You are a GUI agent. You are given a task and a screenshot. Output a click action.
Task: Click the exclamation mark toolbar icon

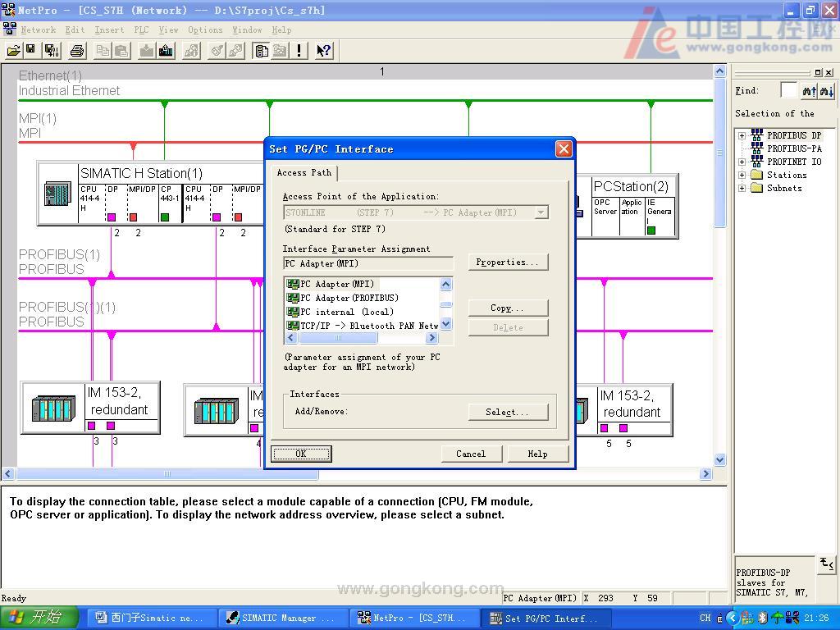click(x=299, y=50)
